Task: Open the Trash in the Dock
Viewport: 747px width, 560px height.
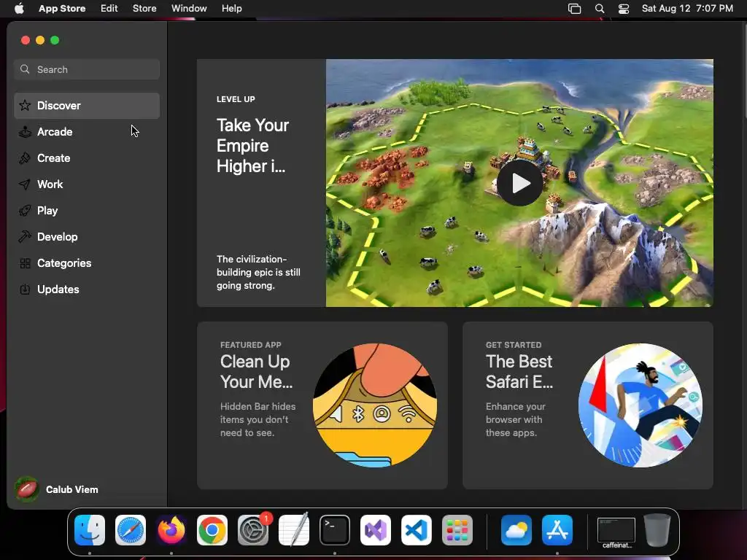Action: pos(657,530)
